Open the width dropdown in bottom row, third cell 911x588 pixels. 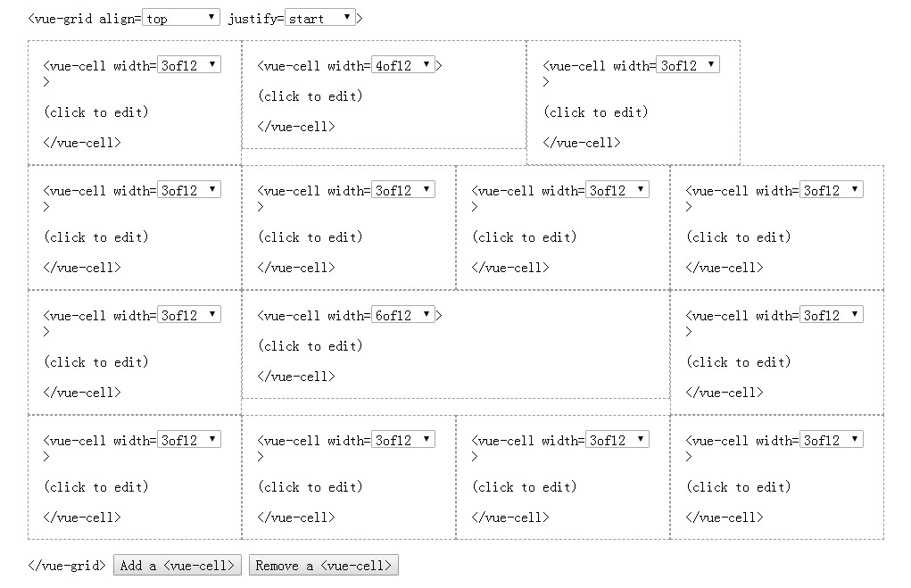617,439
